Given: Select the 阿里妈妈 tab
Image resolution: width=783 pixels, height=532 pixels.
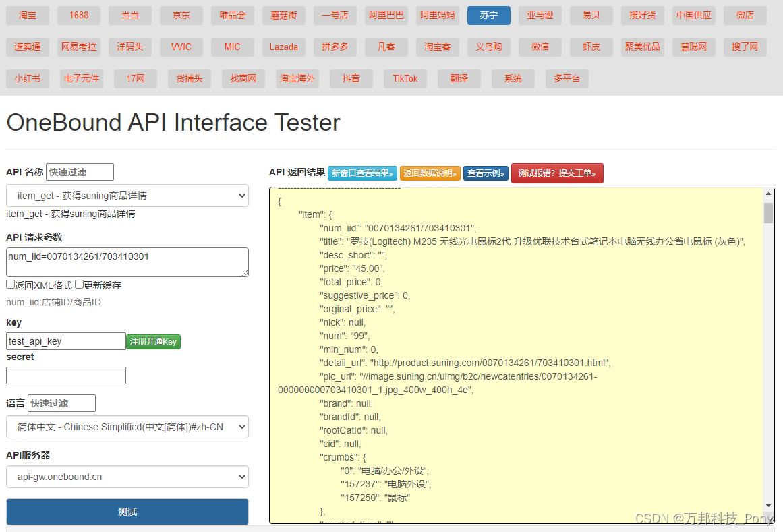Looking at the screenshot, I should click(438, 16).
